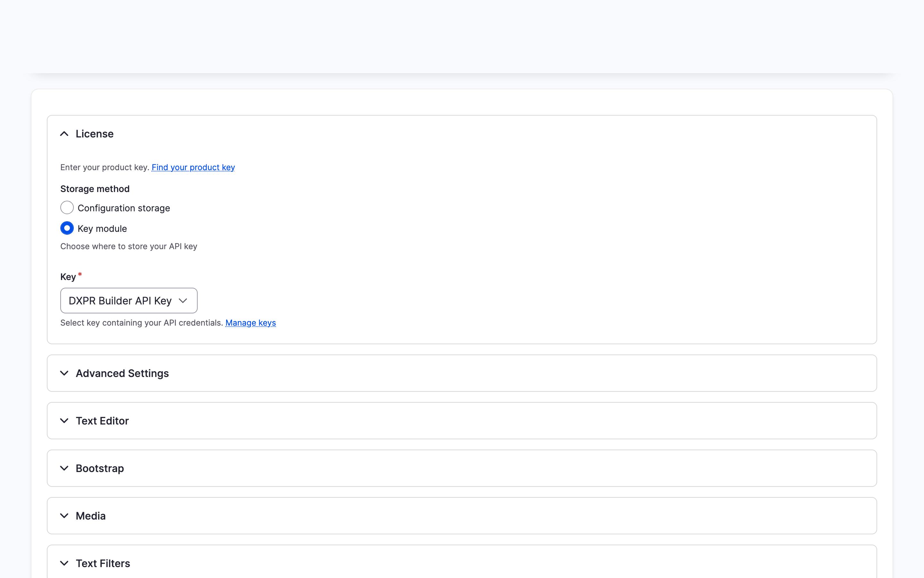
Task: Click the Key module label text
Action: (102, 229)
